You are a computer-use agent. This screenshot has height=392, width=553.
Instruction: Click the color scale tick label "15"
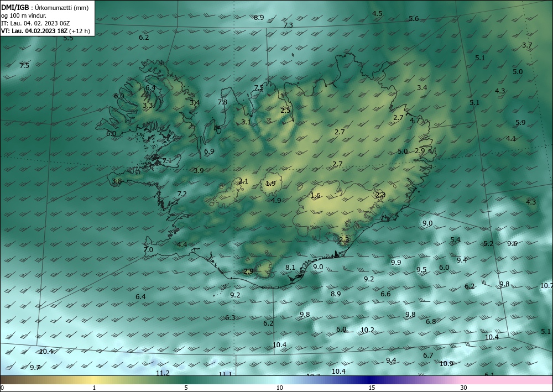pyautogui.click(x=372, y=388)
